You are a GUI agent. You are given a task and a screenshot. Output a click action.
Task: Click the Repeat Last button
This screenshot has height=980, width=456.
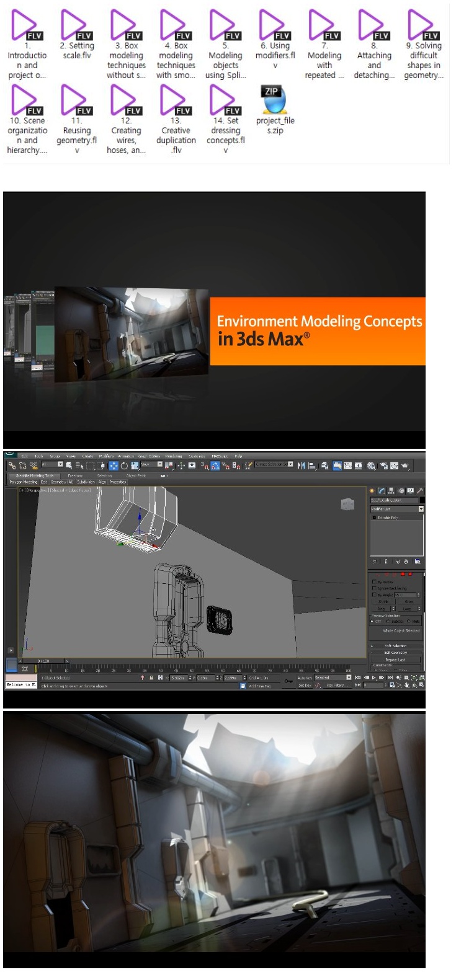[x=395, y=660]
